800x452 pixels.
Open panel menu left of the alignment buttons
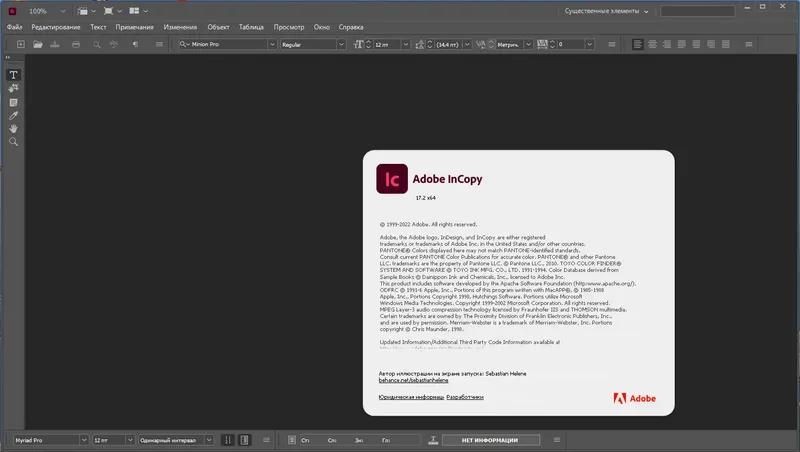tap(612, 44)
